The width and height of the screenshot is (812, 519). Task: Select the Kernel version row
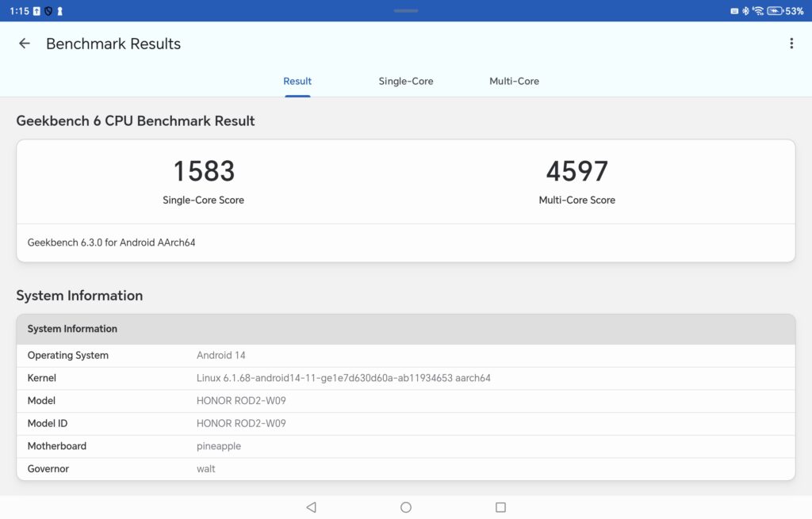click(x=405, y=378)
